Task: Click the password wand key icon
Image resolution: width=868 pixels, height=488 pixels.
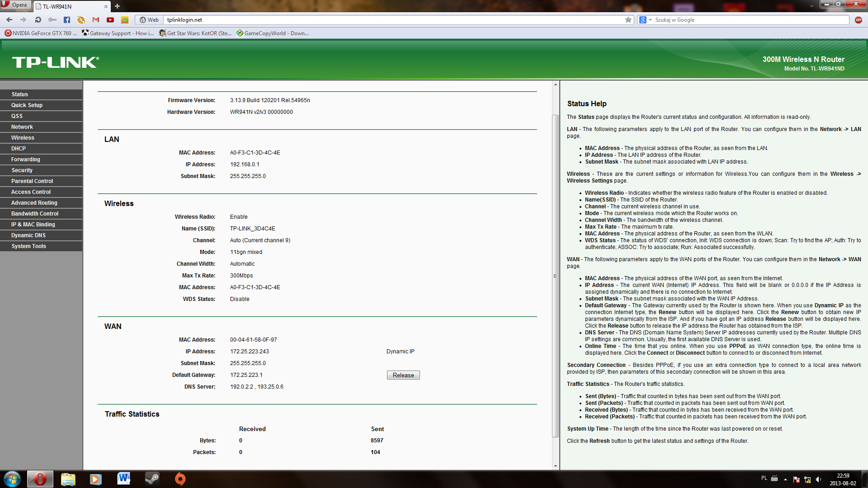Action: 52,20
